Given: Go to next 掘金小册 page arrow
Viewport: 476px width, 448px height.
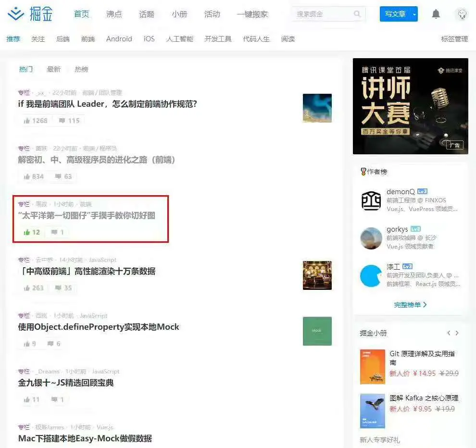Looking at the screenshot, I should coord(457,333).
